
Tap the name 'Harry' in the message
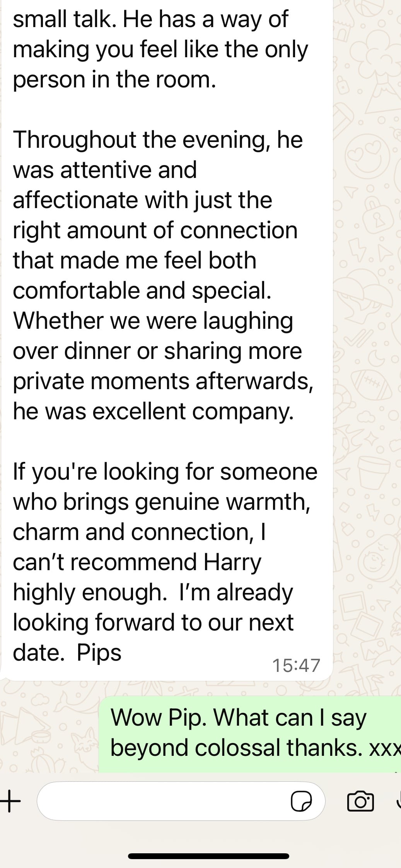point(232,562)
